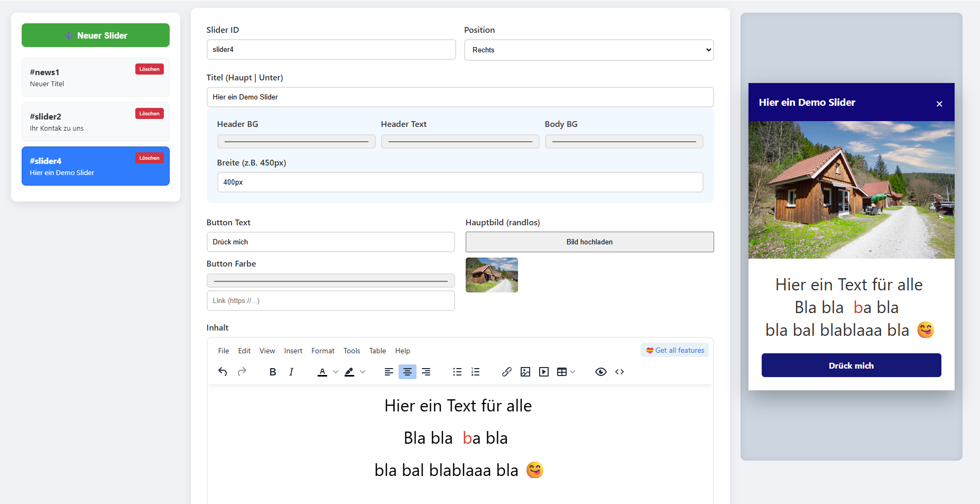Open the source code view icon
The image size is (980, 504).
point(620,372)
